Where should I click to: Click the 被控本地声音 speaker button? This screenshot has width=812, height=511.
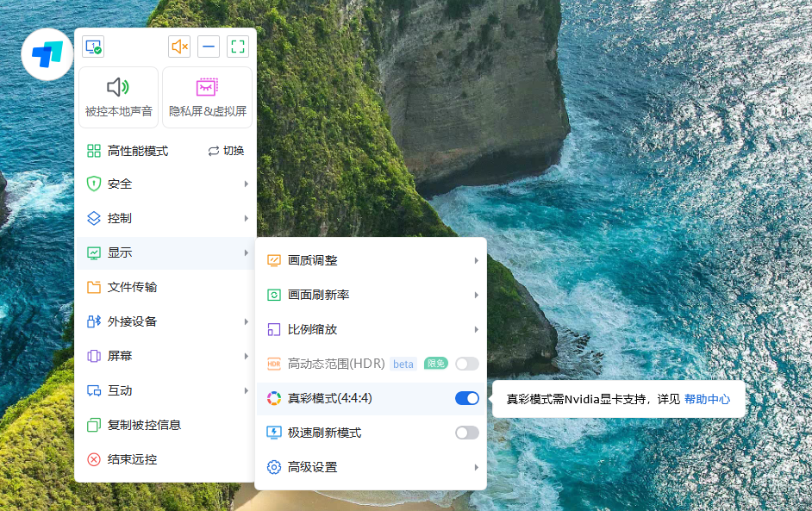(119, 97)
